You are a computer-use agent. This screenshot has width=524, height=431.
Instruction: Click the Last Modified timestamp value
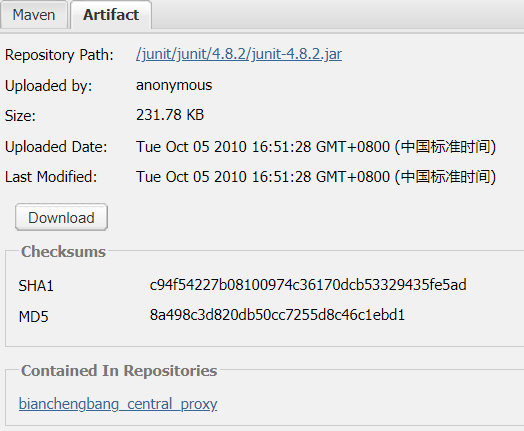316,177
